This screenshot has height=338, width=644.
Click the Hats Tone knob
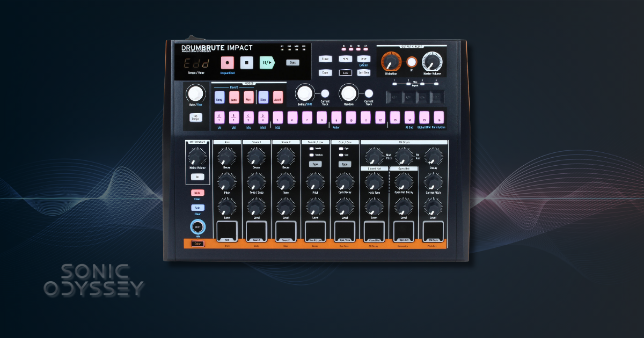click(374, 182)
